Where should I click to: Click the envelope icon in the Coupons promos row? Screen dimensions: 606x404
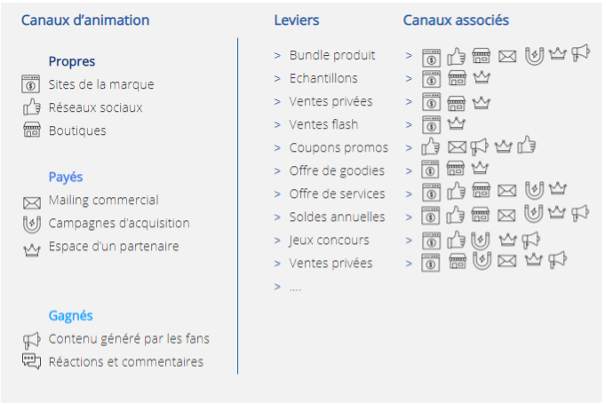click(x=457, y=147)
